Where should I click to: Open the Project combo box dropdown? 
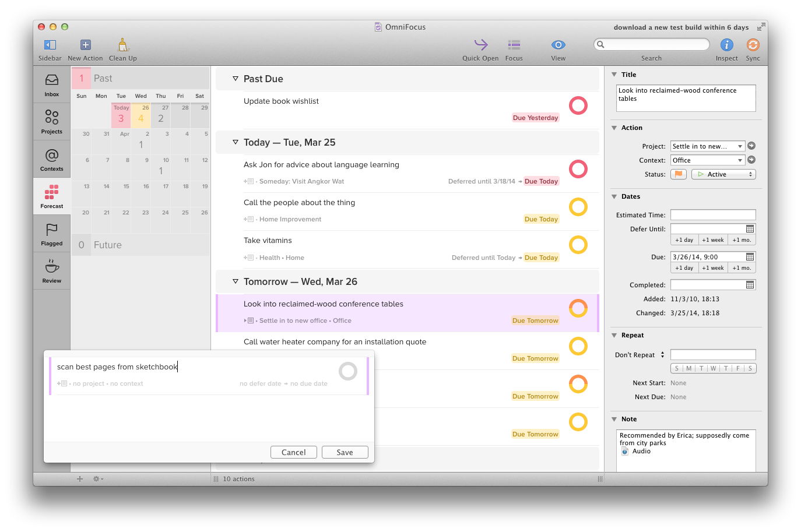tap(740, 146)
